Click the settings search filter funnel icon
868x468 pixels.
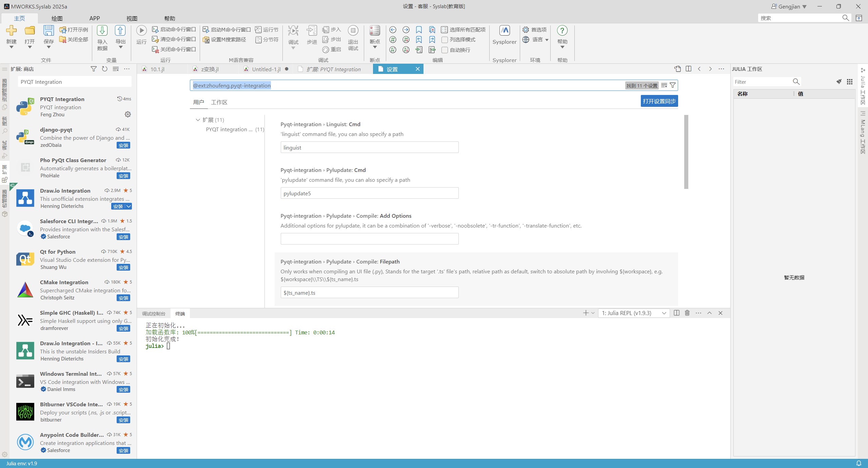(x=673, y=85)
